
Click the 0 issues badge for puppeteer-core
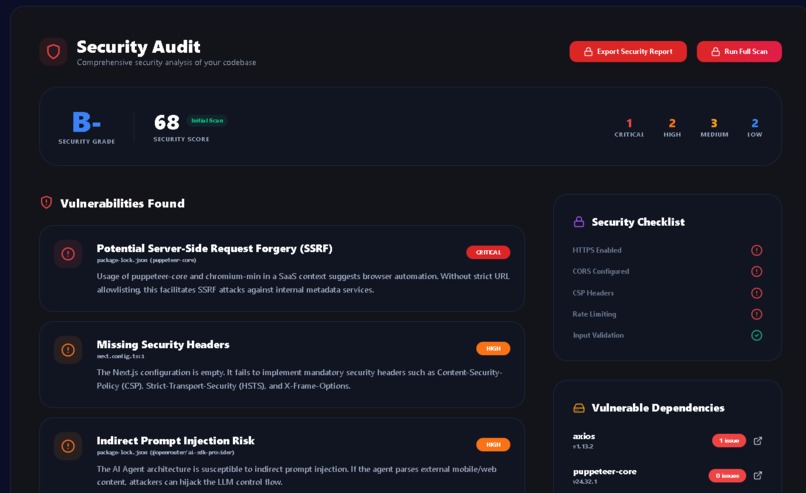click(x=727, y=476)
